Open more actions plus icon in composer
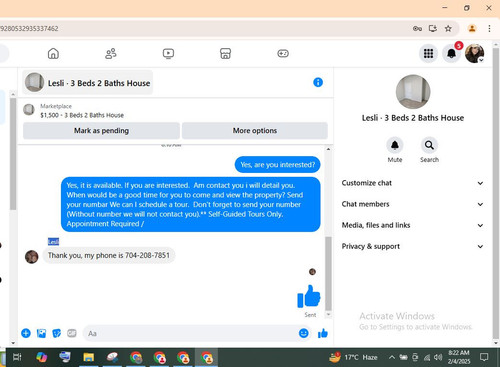500x367 pixels. (x=26, y=333)
